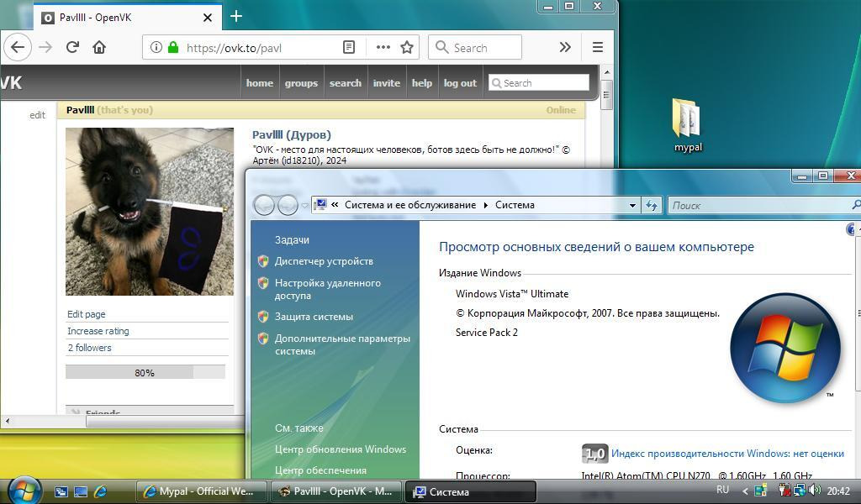Open the 2 followers list

(x=89, y=348)
